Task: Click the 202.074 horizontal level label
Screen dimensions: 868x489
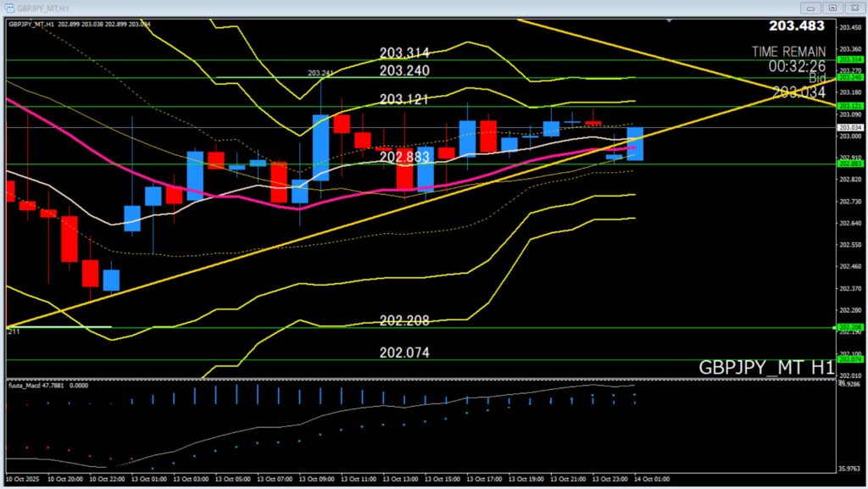Action: pos(404,352)
